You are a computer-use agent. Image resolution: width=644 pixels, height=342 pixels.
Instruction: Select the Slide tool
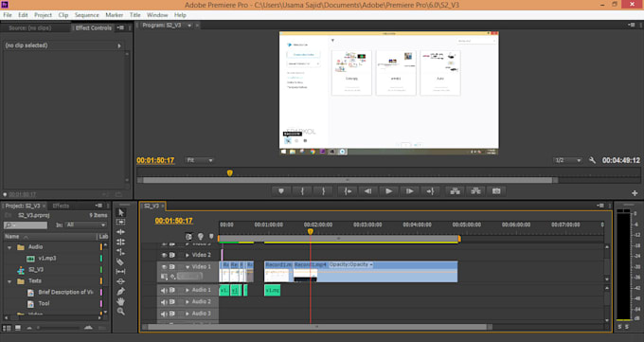point(121,281)
